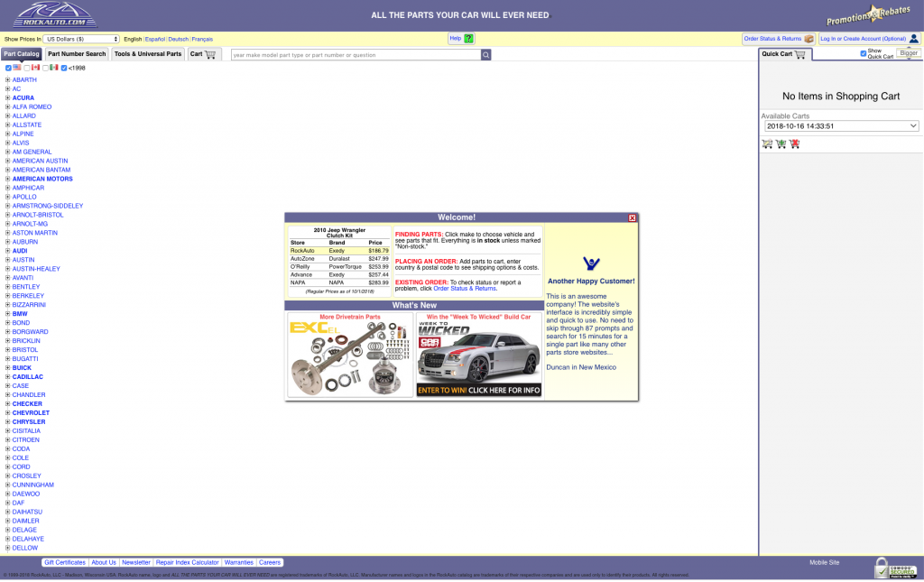Click the user account silhouette icon

[x=913, y=39]
